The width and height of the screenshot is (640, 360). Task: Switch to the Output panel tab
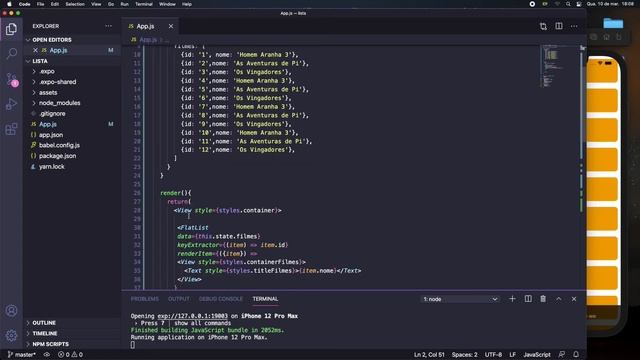tap(179, 299)
